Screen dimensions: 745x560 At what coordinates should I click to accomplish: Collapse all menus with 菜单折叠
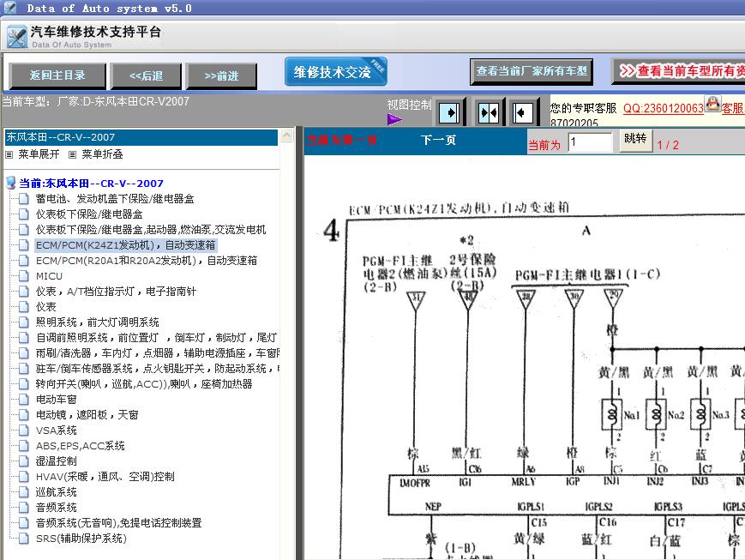[x=102, y=154]
